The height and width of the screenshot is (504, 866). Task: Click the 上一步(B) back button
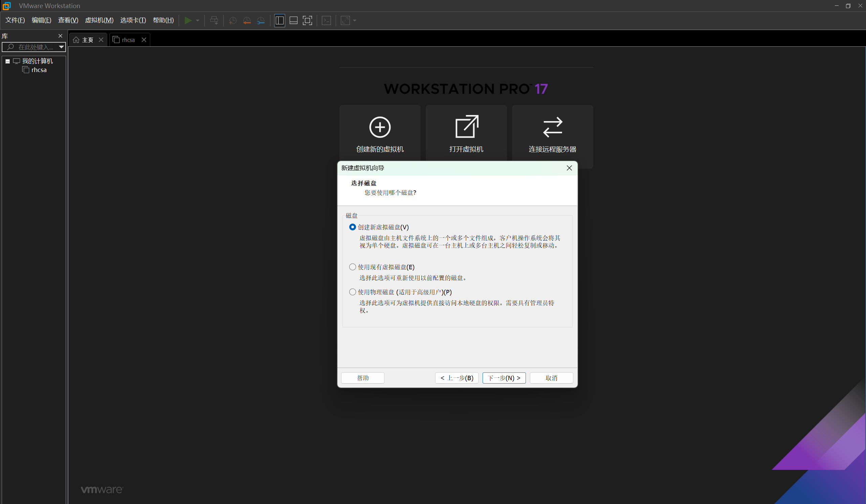point(457,378)
